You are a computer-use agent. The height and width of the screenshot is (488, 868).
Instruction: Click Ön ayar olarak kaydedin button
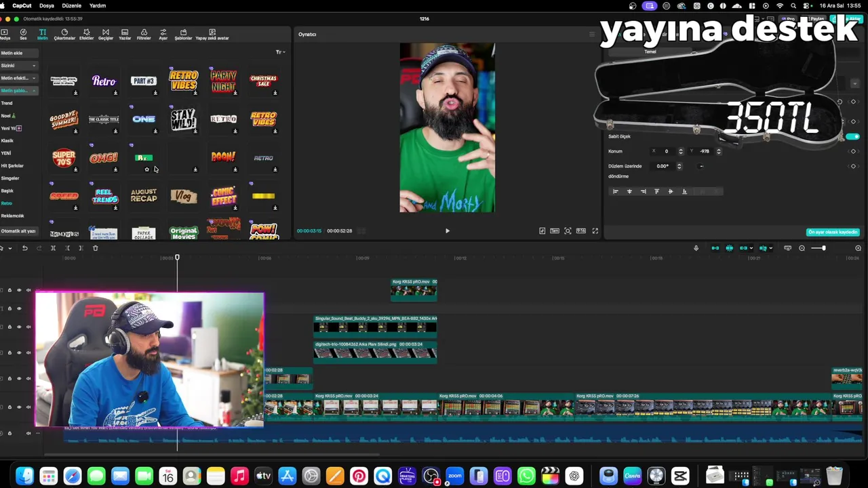[x=833, y=232]
